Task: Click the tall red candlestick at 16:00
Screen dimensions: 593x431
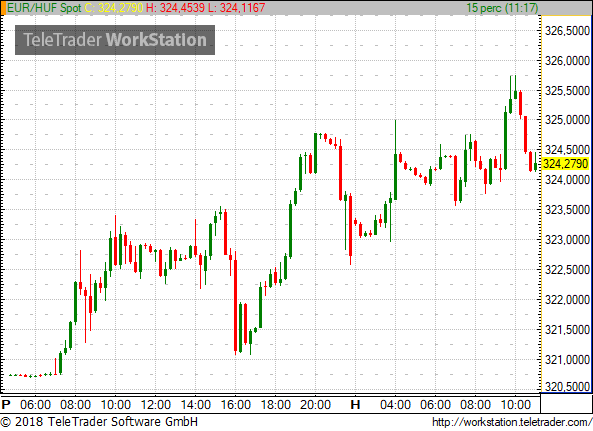Action: (236, 303)
